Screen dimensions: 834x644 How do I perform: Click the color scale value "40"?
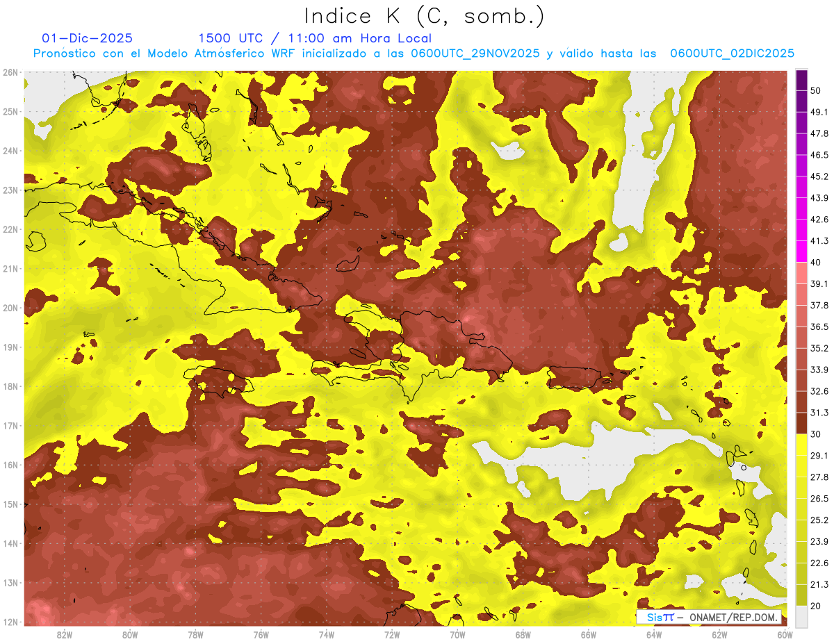(x=817, y=263)
